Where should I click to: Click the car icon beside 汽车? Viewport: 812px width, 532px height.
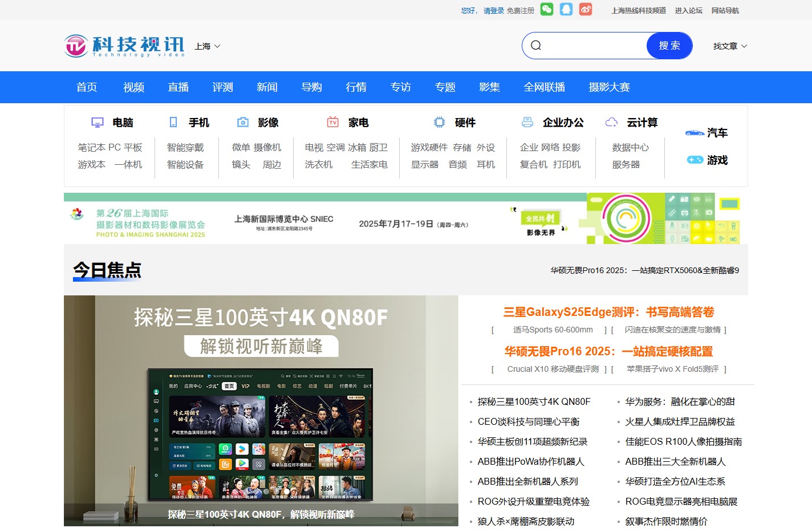pyautogui.click(x=695, y=133)
